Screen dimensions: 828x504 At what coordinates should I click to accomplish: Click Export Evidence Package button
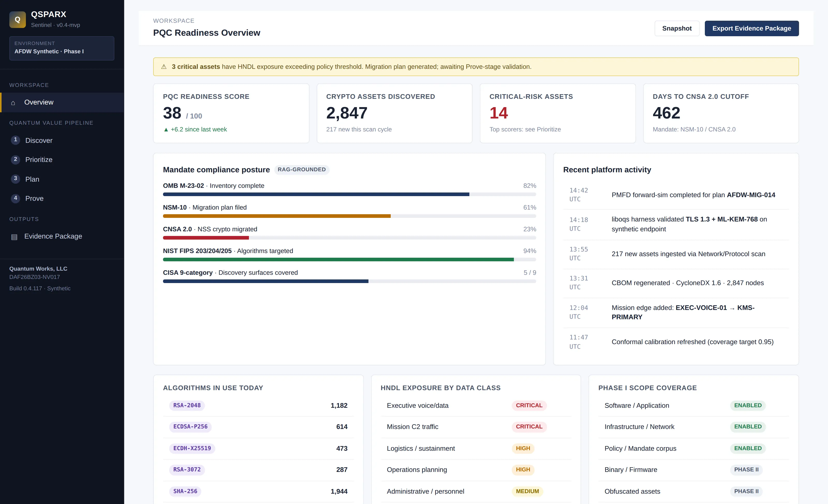(751, 28)
